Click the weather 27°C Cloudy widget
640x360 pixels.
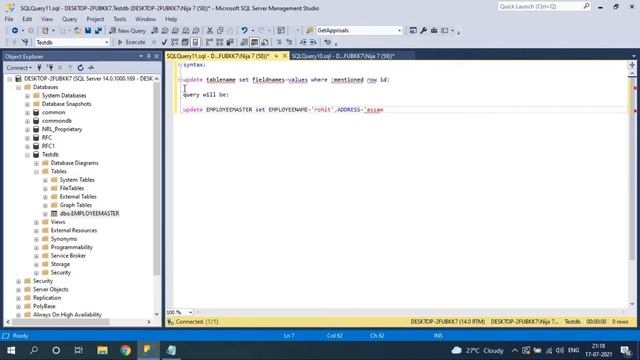tap(478, 351)
